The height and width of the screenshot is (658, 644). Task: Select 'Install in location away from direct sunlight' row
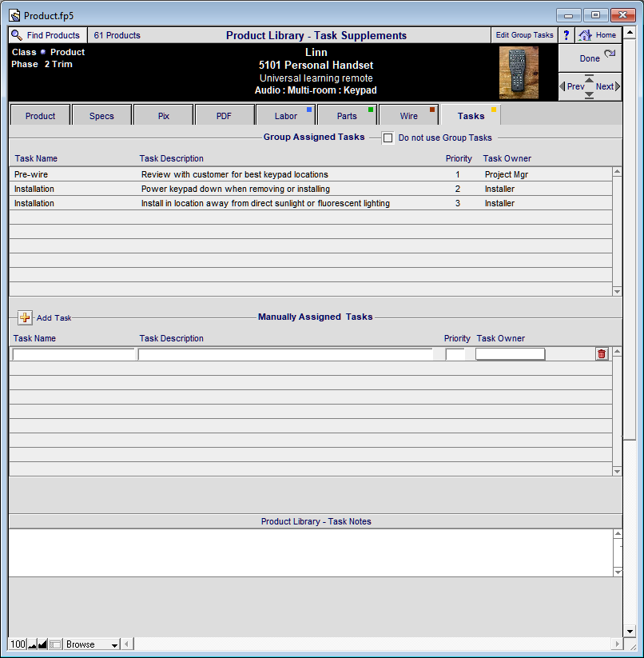click(x=311, y=203)
